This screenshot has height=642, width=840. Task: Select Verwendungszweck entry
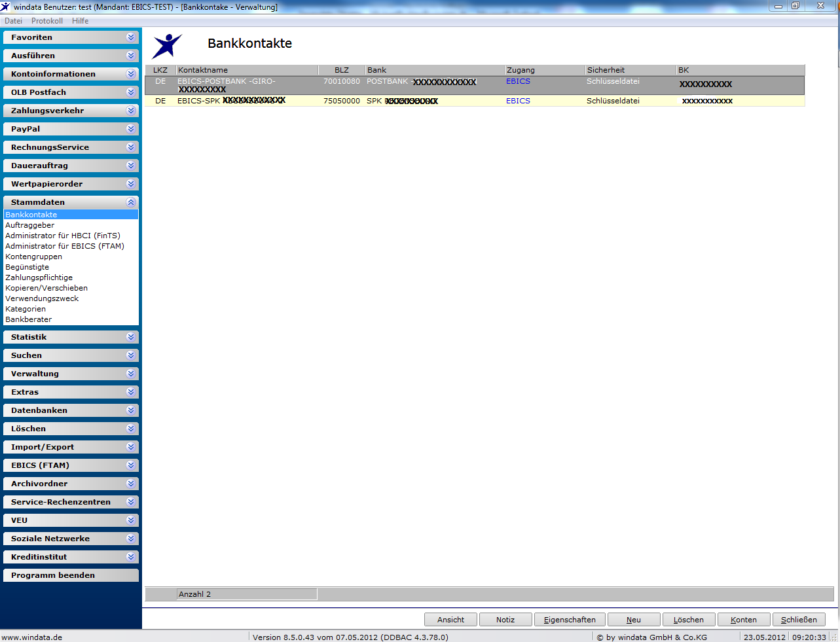[x=42, y=298]
